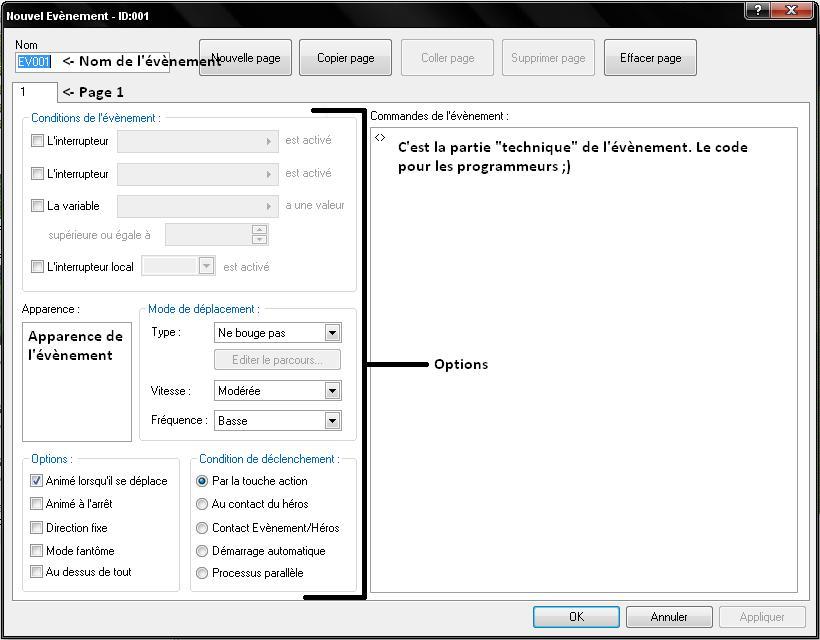This screenshot has width=820, height=640.
Task: Click the Nouvelle page button
Action: 245,58
